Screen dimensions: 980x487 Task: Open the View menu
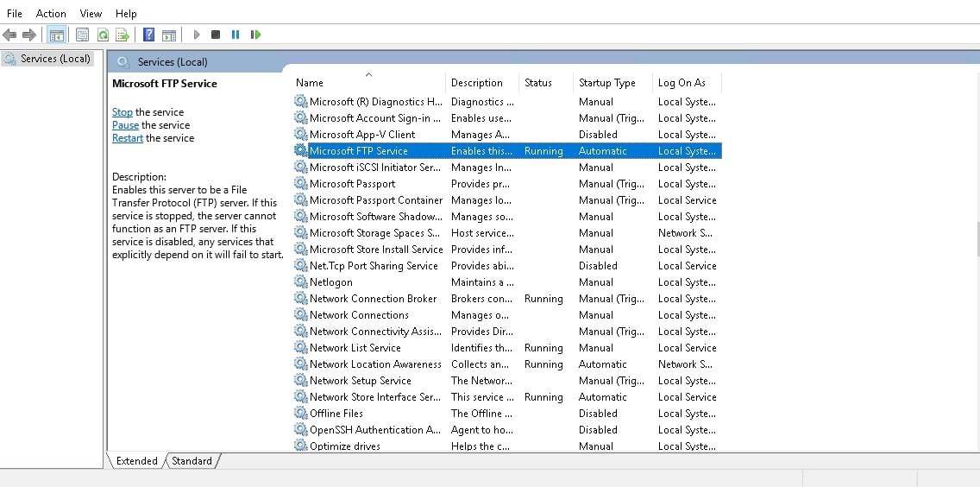tap(91, 13)
